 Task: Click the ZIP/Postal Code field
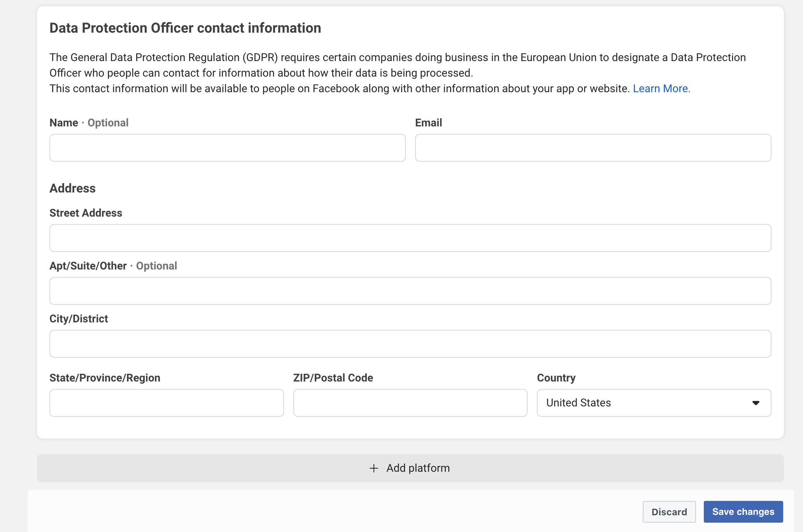[410, 403]
